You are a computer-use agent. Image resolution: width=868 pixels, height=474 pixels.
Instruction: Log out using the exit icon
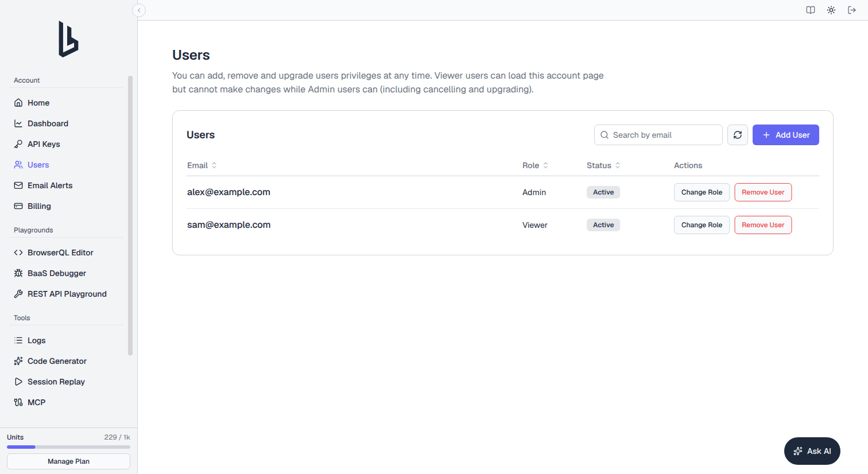(x=852, y=10)
